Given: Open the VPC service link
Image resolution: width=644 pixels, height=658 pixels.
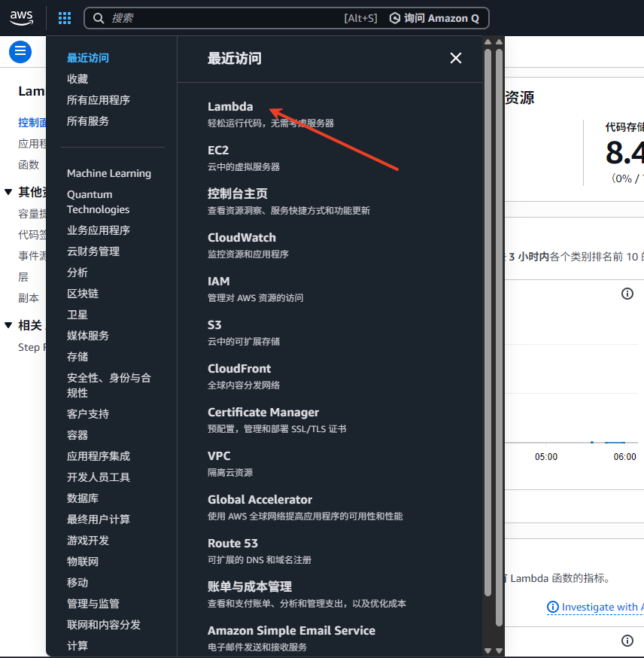Looking at the screenshot, I should point(219,455).
